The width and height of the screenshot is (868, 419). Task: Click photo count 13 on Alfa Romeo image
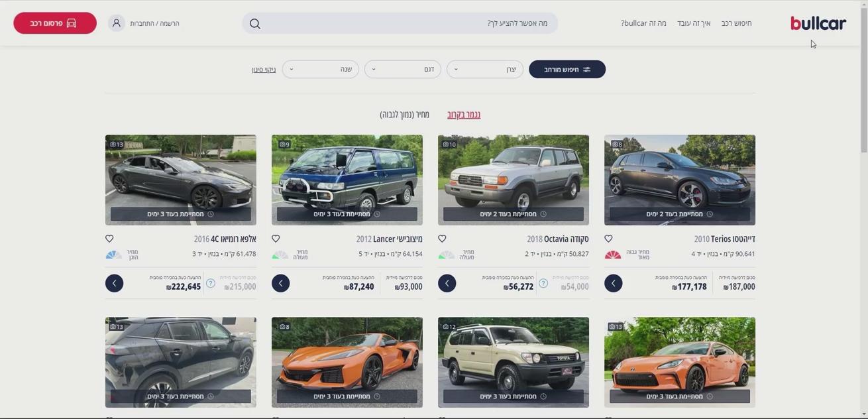tap(117, 145)
